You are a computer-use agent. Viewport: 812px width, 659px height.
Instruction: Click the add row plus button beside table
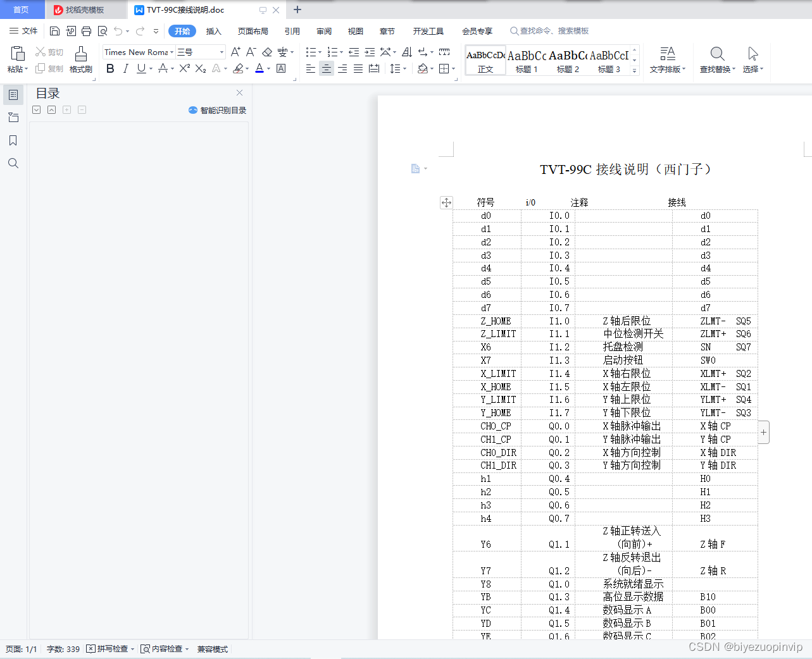tap(764, 433)
